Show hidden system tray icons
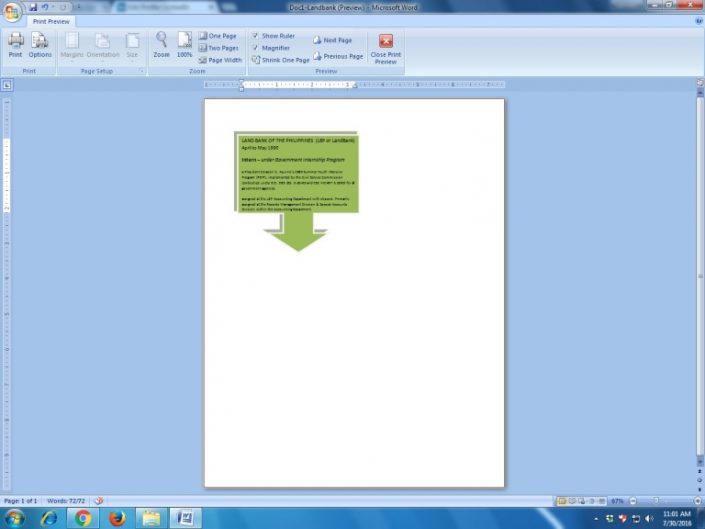The height and width of the screenshot is (529, 705). [596, 519]
